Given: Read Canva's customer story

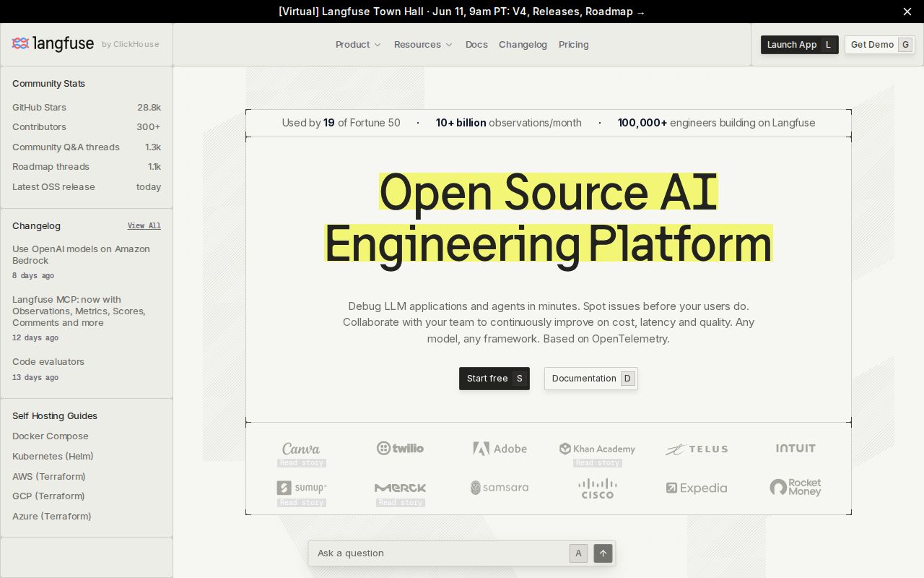Looking at the screenshot, I should click(302, 463).
